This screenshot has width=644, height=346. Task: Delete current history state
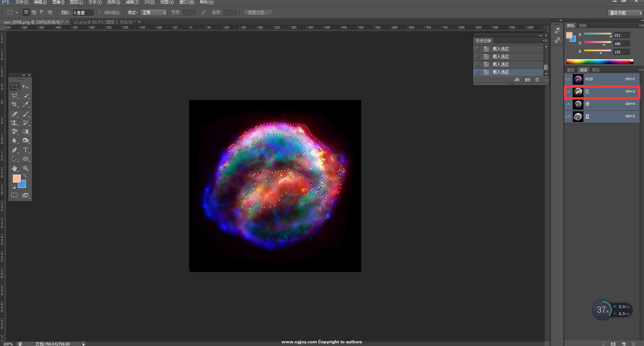click(537, 80)
